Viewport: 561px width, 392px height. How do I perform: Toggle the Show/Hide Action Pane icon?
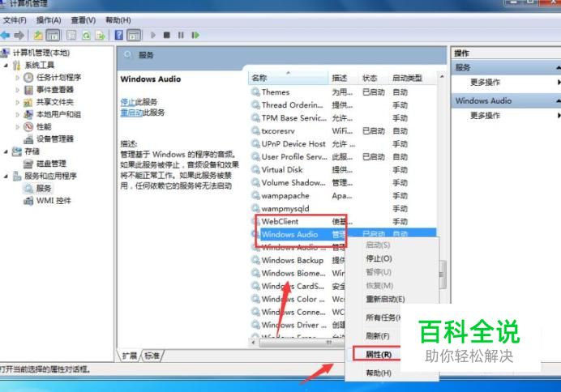[134, 35]
